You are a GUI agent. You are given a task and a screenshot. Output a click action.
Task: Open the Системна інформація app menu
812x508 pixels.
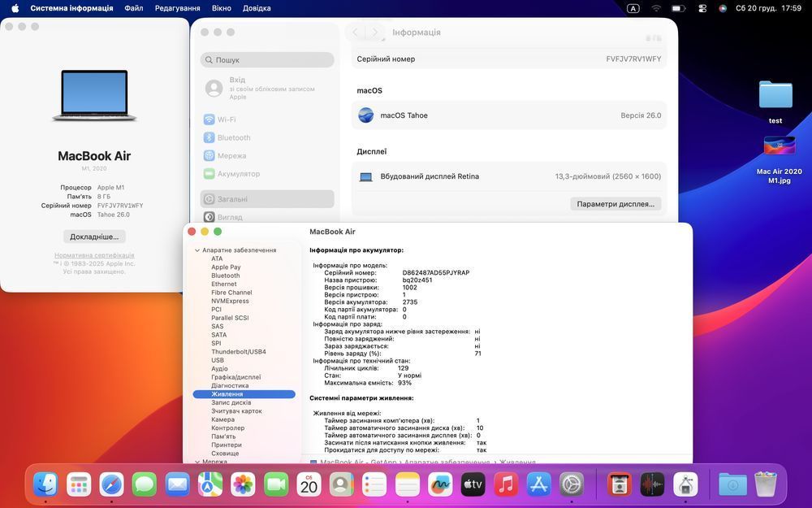tap(71, 8)
